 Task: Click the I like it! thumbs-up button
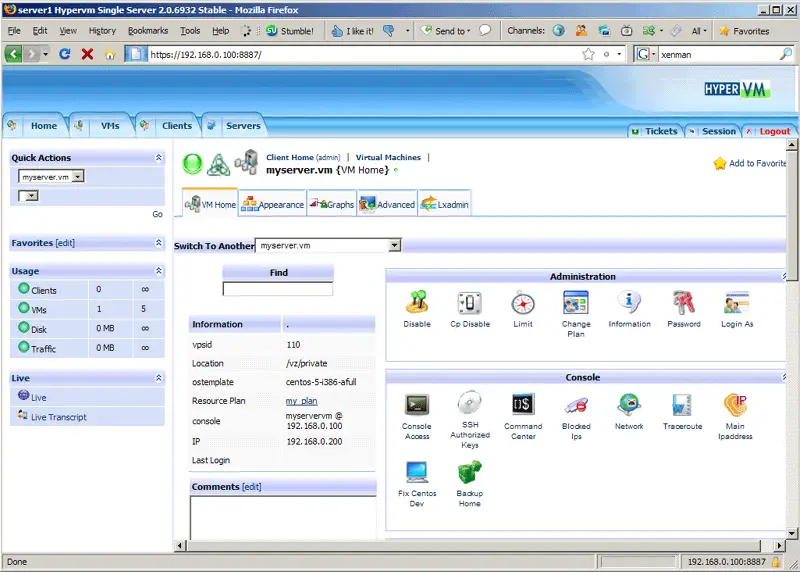coord(352,31)
